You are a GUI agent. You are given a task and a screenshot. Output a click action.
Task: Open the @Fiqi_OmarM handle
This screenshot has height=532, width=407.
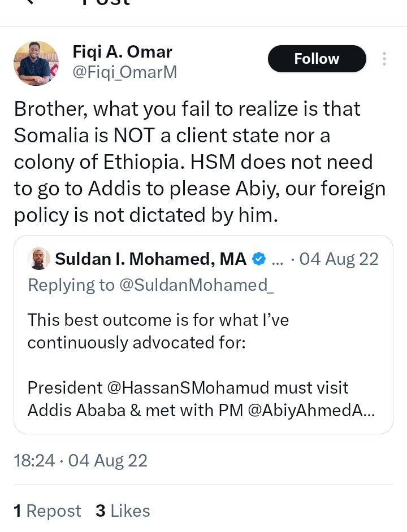tap(125, 72)
